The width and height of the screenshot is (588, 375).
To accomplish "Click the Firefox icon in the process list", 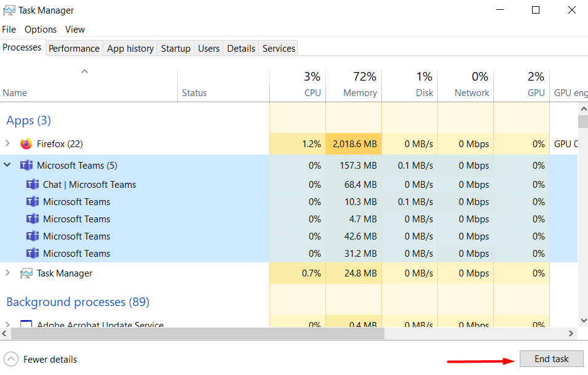I will coord(26,144).
